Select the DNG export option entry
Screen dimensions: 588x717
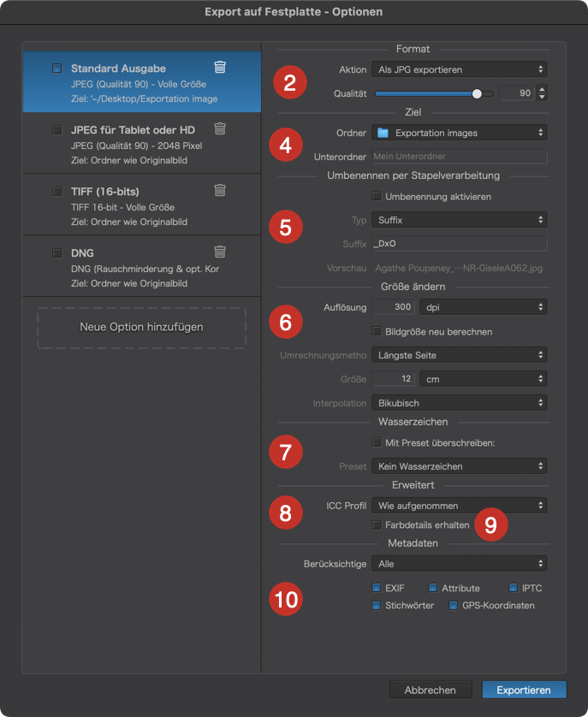[141, 266]
